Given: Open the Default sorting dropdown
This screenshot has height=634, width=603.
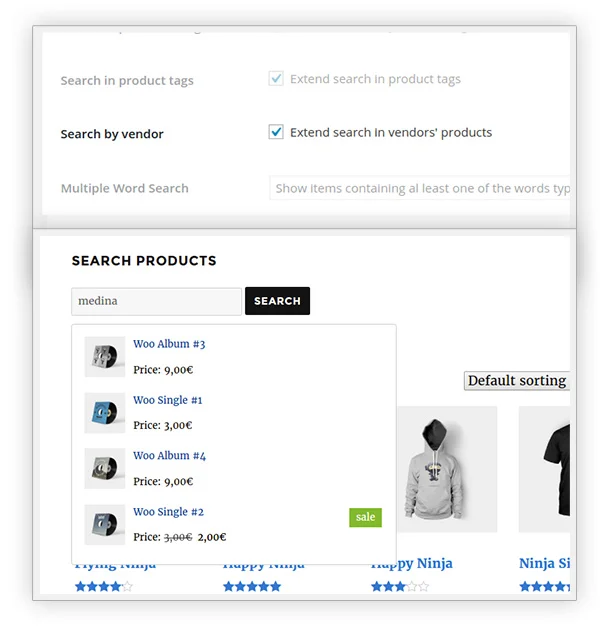Looking at the screenshot, I should click(516, 381).
